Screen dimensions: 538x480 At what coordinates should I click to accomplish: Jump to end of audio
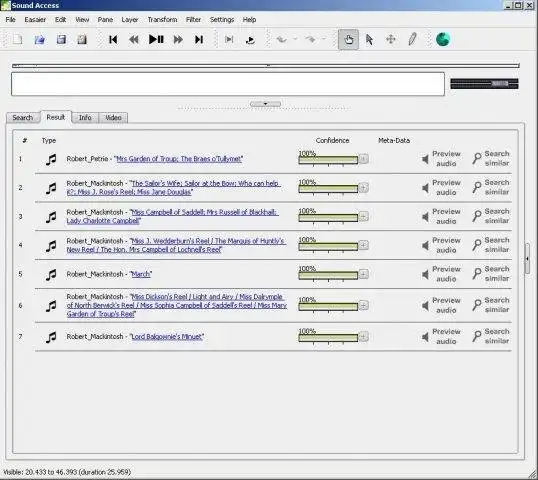pyautogui.click(x=199, y=39)
